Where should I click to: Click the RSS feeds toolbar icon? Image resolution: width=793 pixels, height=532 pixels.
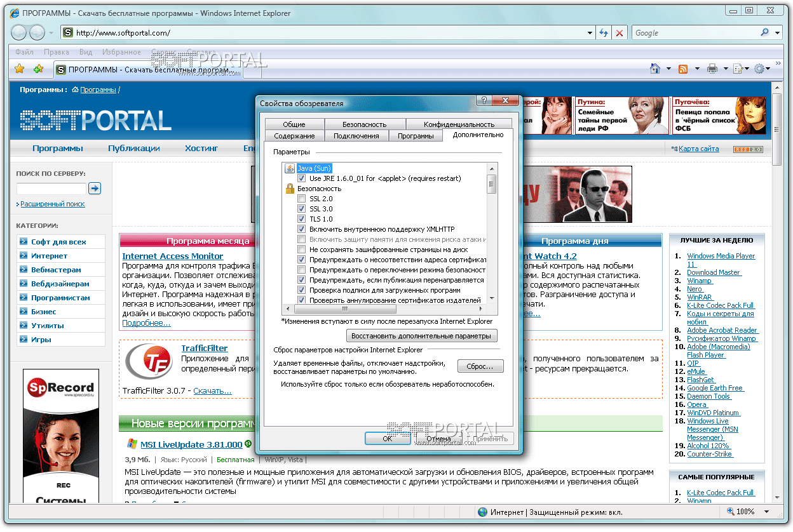click(x=684, y=69)
